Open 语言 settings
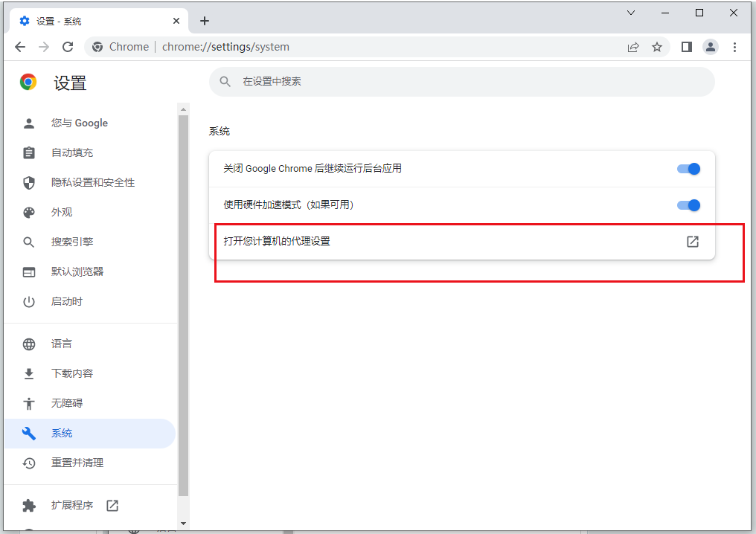Screen dimensions: 756x534 click(90, 344)
